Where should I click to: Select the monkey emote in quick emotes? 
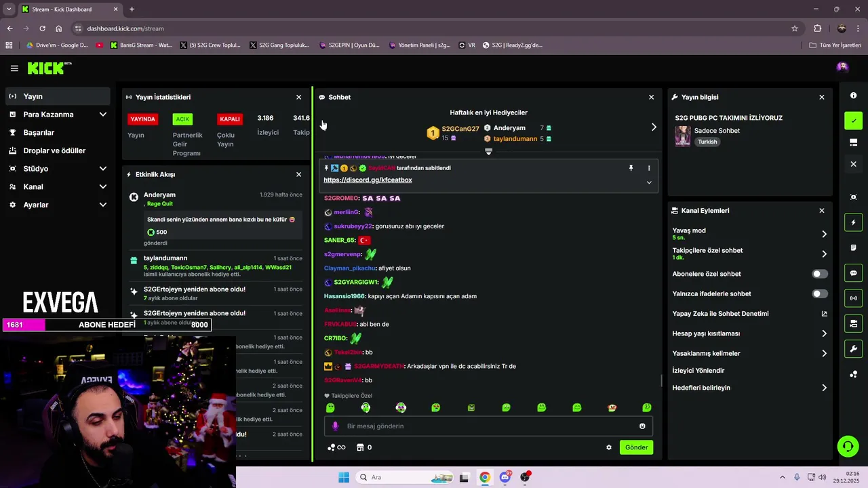tap(612, 407)
